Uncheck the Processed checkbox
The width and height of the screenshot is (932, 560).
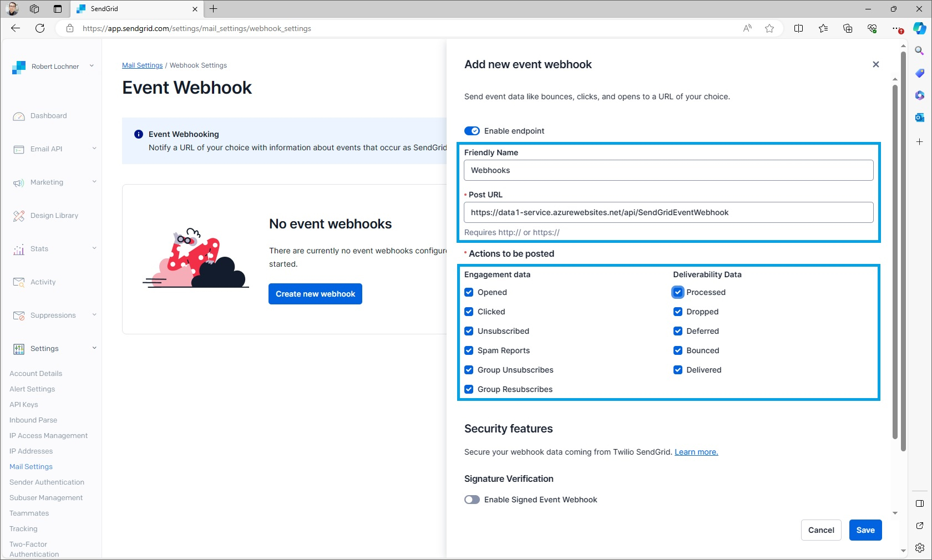(678, 292)
